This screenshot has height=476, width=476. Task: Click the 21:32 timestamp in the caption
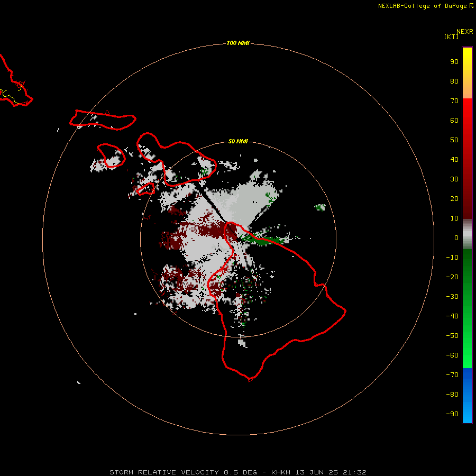coord(354,472)
